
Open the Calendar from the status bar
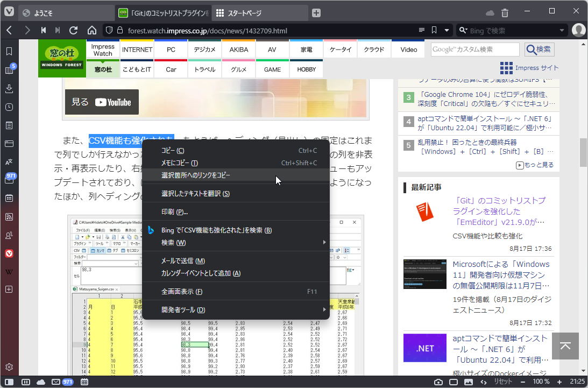click(84, 382)
